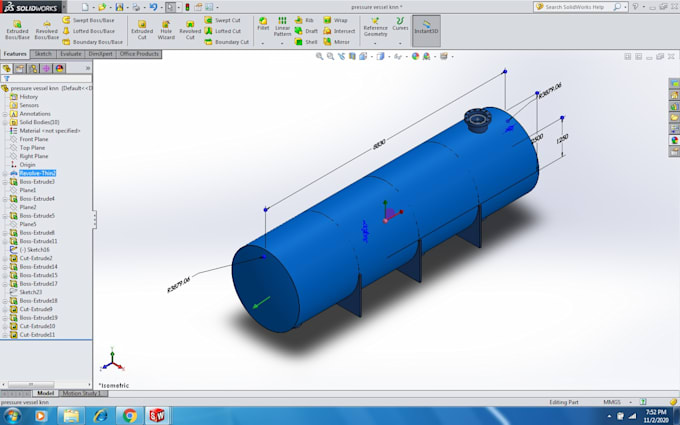Use the Mirror feature tool
Screen dimensions: 680x425
point(337,42)
